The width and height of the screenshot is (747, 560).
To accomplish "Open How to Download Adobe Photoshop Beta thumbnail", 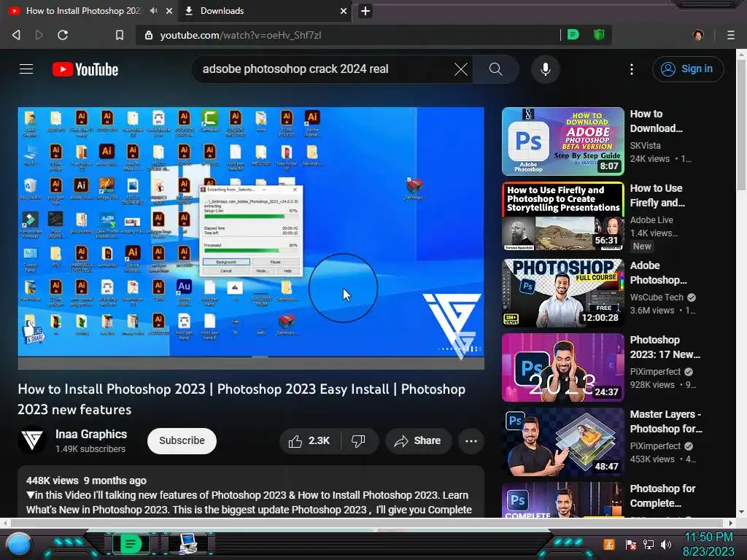I will tap(562, 141).
